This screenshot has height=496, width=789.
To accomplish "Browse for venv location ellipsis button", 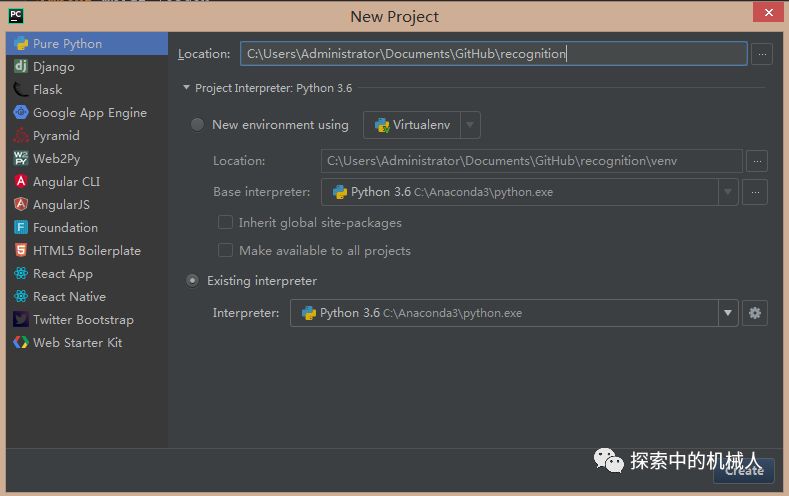I will (757, 161).
